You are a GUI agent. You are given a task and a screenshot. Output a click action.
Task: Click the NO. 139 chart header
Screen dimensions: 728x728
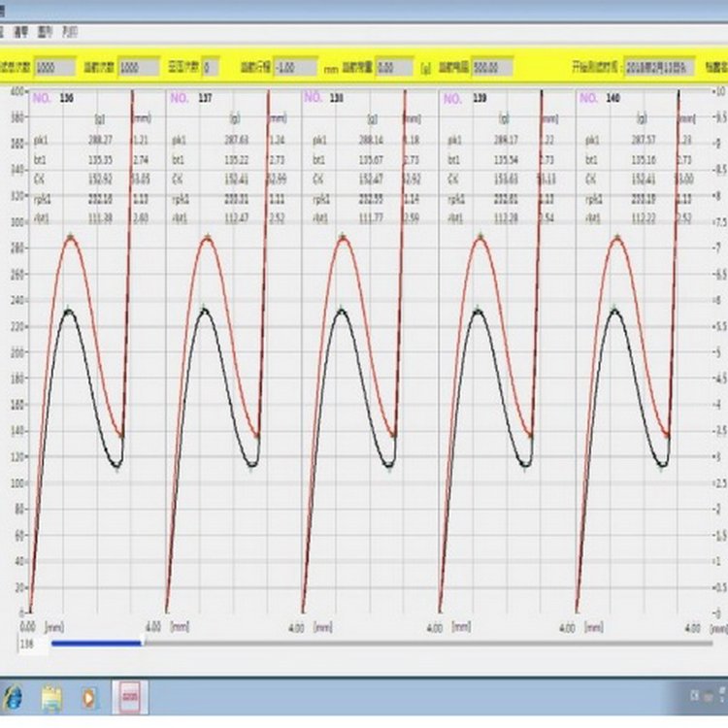464,98
